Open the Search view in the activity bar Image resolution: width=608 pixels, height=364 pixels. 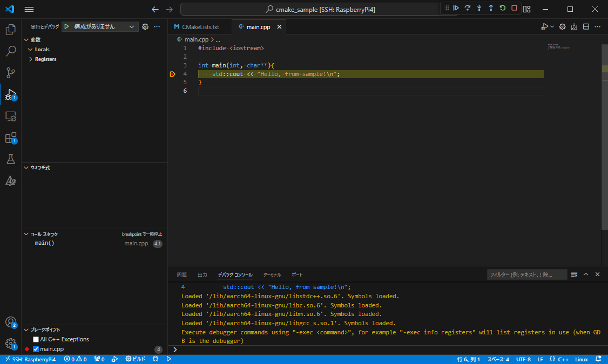10,51
